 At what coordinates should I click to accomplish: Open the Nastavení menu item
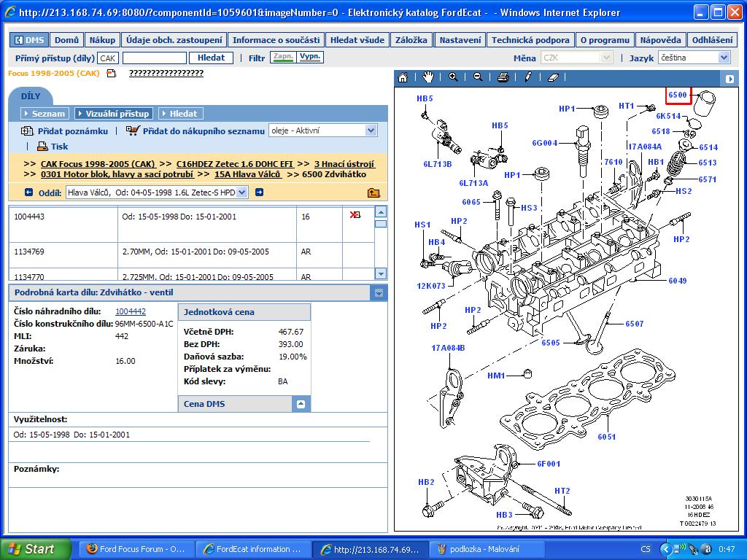461,41
